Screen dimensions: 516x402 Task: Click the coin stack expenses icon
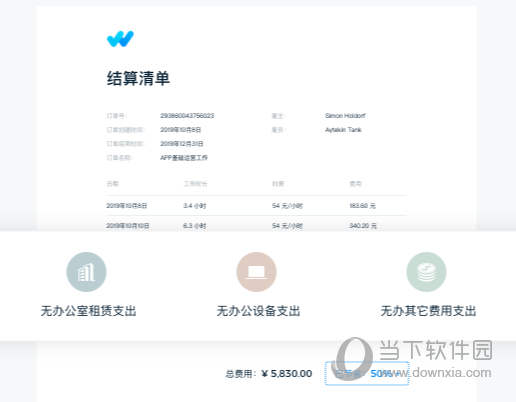pyautogui.click(x=426, y=272)
